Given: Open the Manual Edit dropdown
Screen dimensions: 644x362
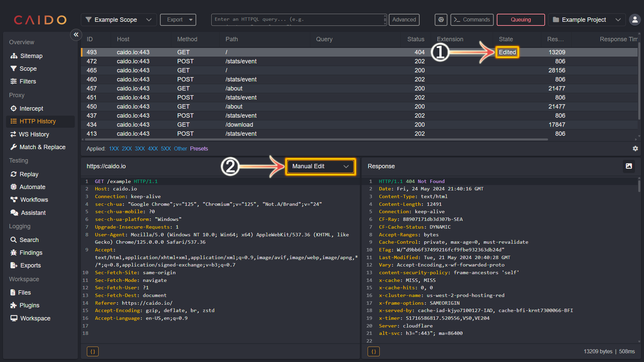Looking at the screenshot, I should click(x=320, y=166).
